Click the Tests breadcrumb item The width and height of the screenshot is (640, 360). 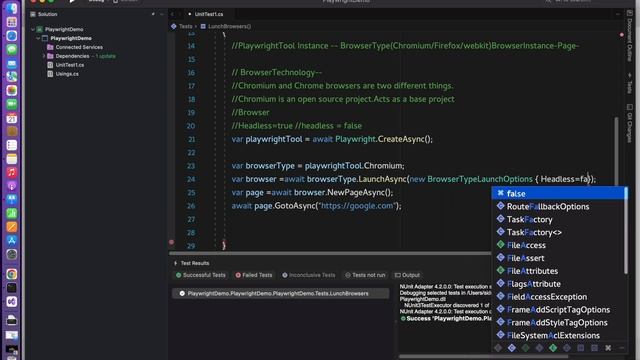coord(185,27)
